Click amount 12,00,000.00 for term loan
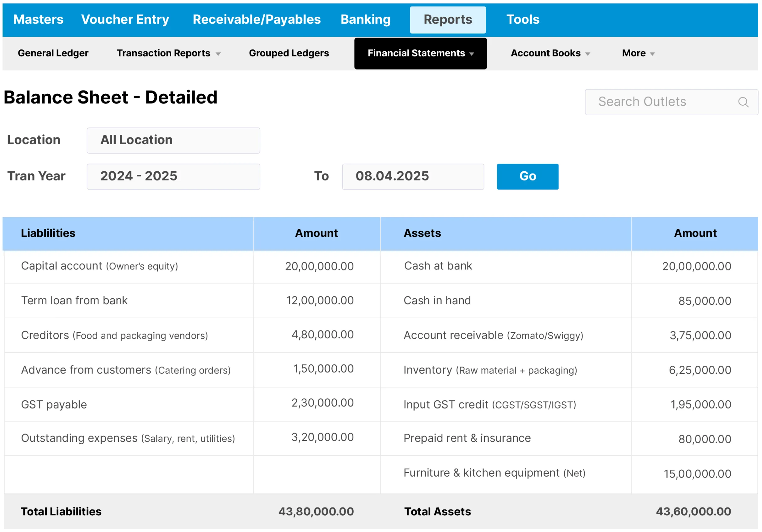 point(320,300)
